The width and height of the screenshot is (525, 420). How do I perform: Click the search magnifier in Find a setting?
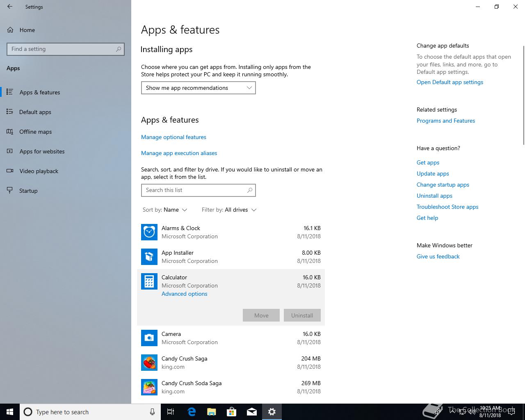119,49
